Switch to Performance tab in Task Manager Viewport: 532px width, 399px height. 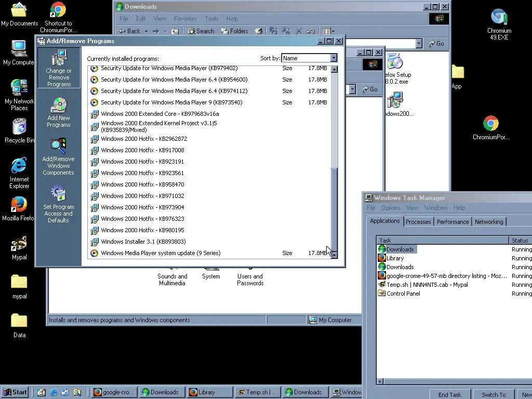[x=453, y=221]
